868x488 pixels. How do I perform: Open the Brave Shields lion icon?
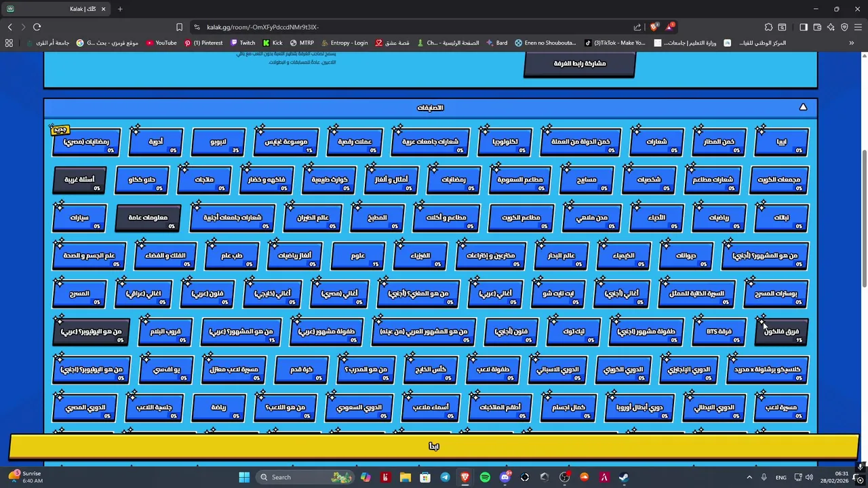[x=654, y=27]
